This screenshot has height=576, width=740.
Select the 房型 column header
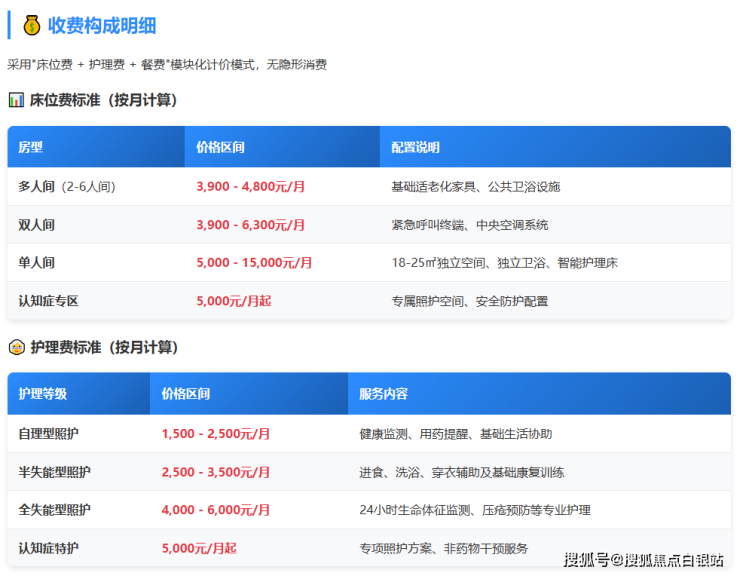pyautogui.click(x=31, y=147)
